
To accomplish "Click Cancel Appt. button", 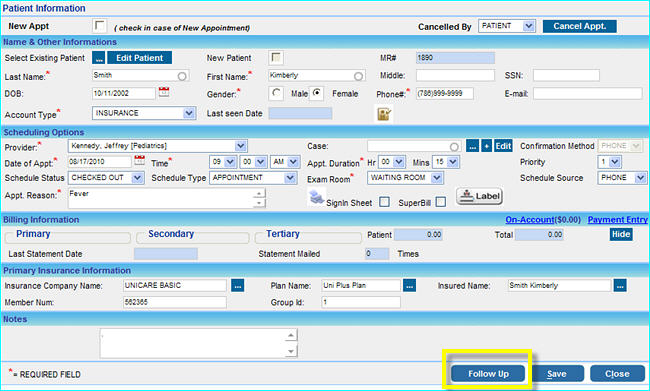I will (580, 26).
